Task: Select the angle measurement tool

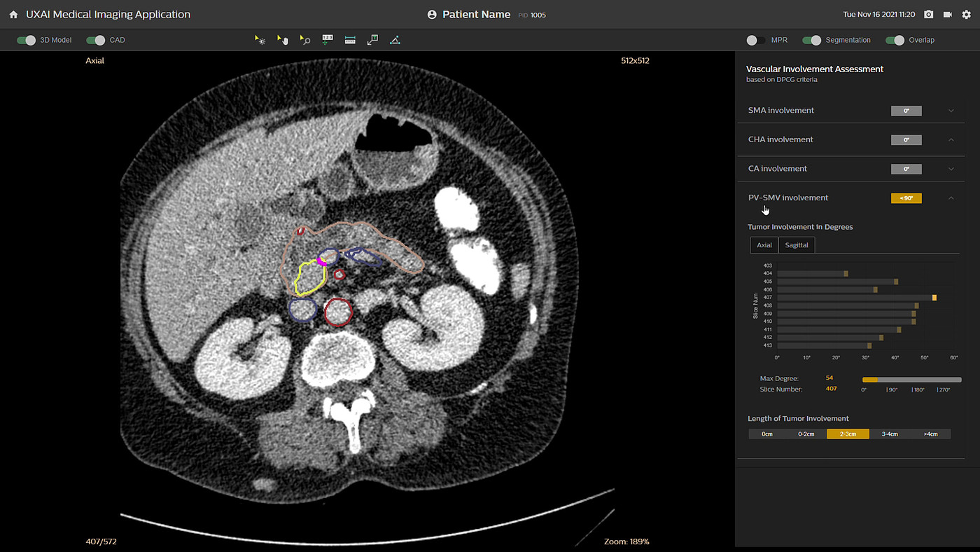Action: (395, 41)
